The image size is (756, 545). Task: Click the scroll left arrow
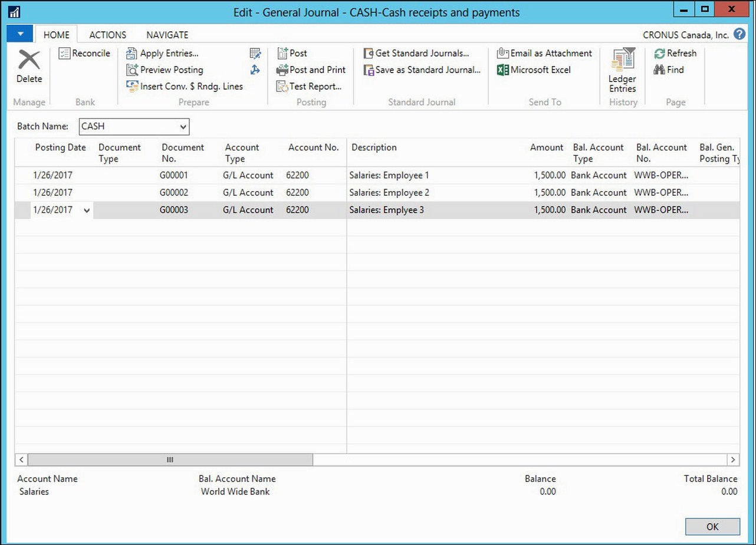pyautogui.click(x=21, y=459)
